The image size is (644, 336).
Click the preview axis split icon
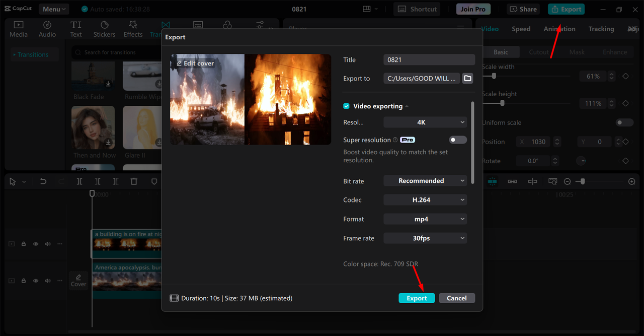532,181
